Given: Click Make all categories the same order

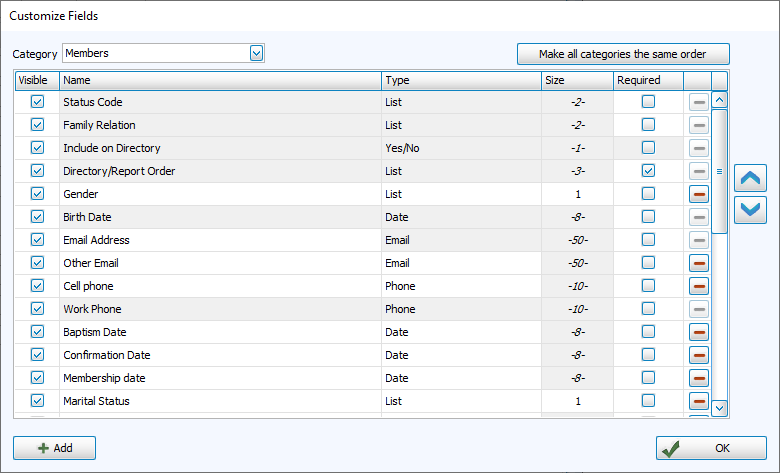Looking at the screenshot, I should point(623,54).
